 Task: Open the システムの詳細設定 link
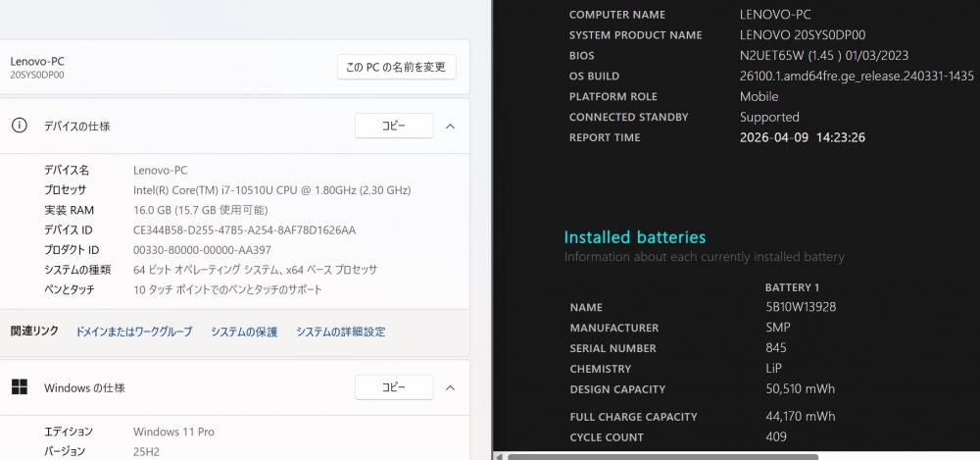point(340,332)
